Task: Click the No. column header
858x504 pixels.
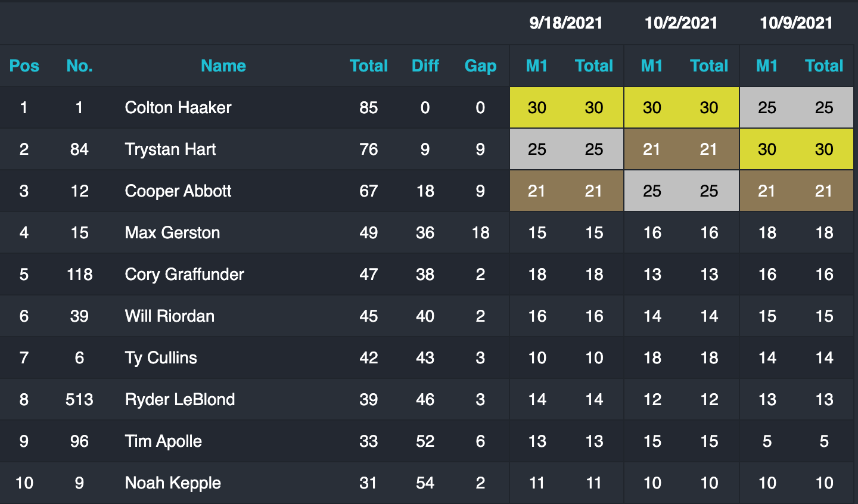Action: (79, 66)
